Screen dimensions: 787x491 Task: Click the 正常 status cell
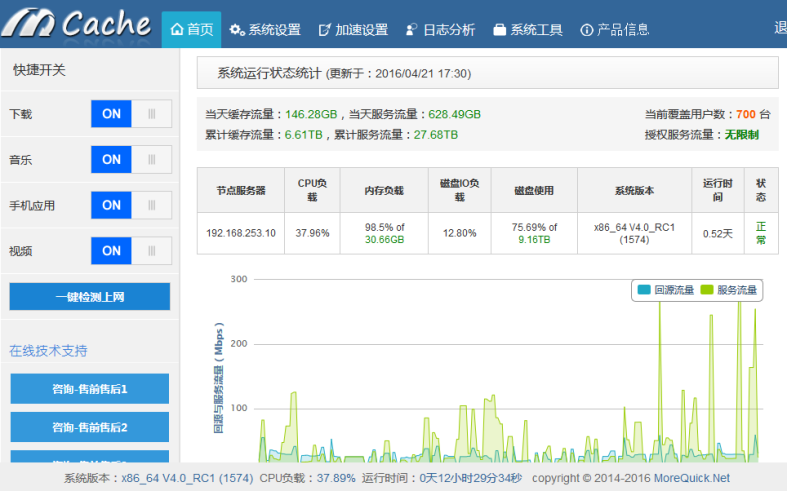pyautogui.click(x=761, y=233)
